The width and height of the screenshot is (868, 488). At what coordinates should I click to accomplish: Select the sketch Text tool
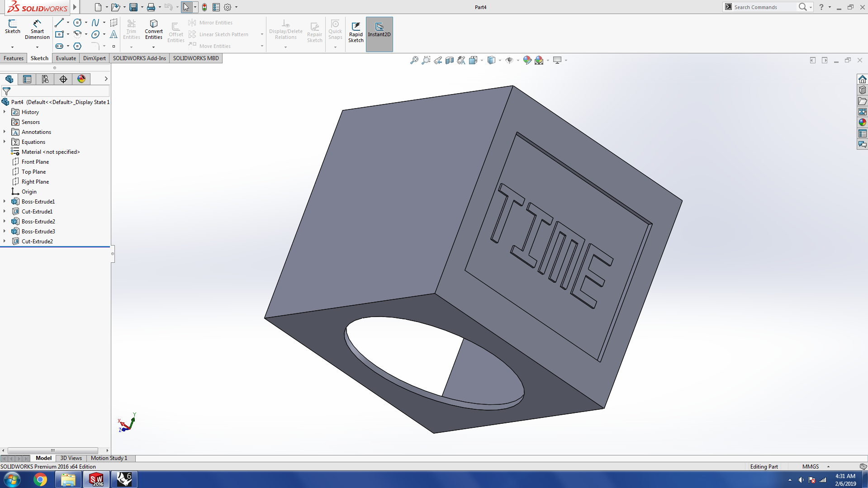[x=114, y=34]
